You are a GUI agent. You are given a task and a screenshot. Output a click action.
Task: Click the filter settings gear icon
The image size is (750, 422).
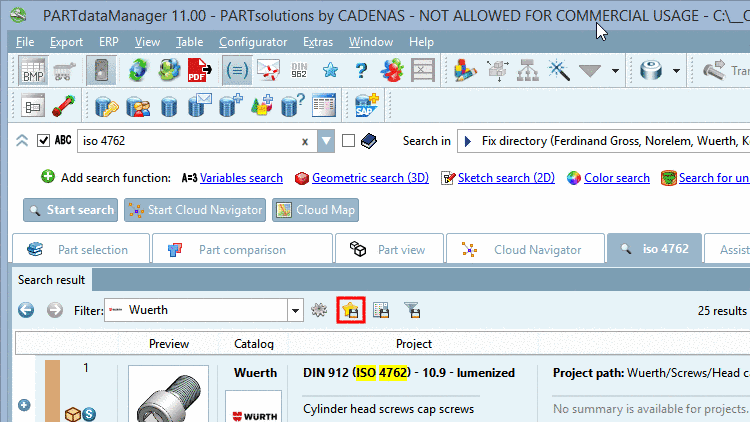coord(319,310)
